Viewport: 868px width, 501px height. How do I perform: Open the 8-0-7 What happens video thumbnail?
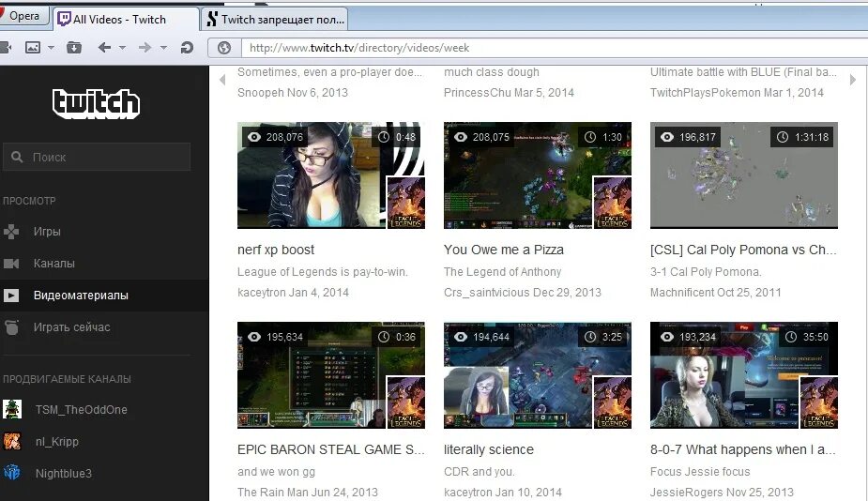pyautogui.click(x=744, y=375)
